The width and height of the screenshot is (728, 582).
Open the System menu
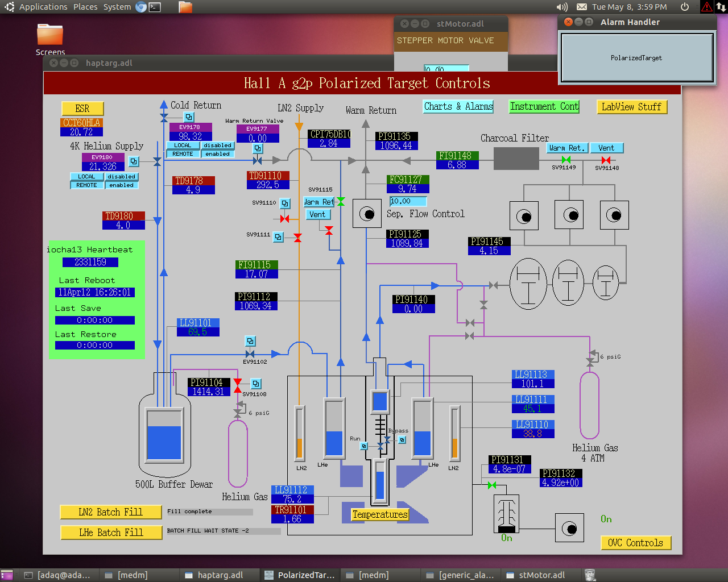[117, 7]
